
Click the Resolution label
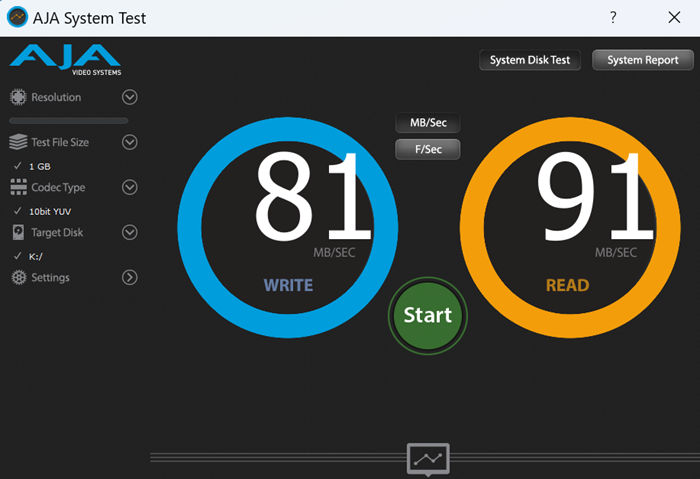pos(56,97)
